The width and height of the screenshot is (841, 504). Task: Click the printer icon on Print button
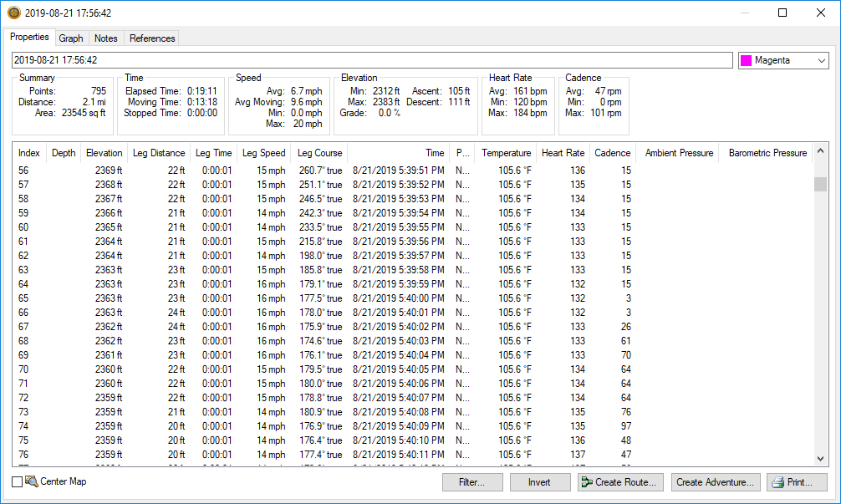[x=777, y=482]
